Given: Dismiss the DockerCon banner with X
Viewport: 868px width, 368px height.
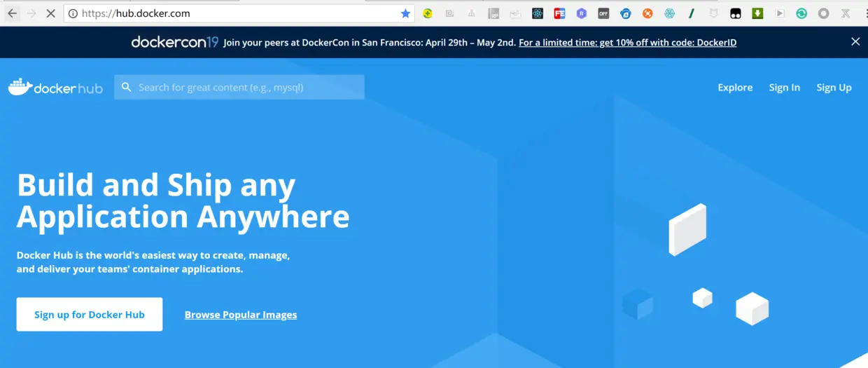Looking at the screenshot, I should click(855, 42).
